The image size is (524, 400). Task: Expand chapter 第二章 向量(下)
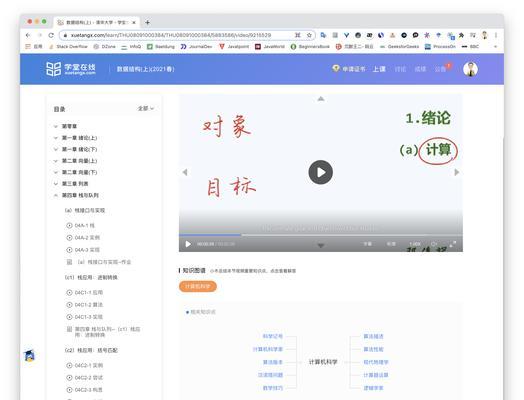(x=76, y=172)
